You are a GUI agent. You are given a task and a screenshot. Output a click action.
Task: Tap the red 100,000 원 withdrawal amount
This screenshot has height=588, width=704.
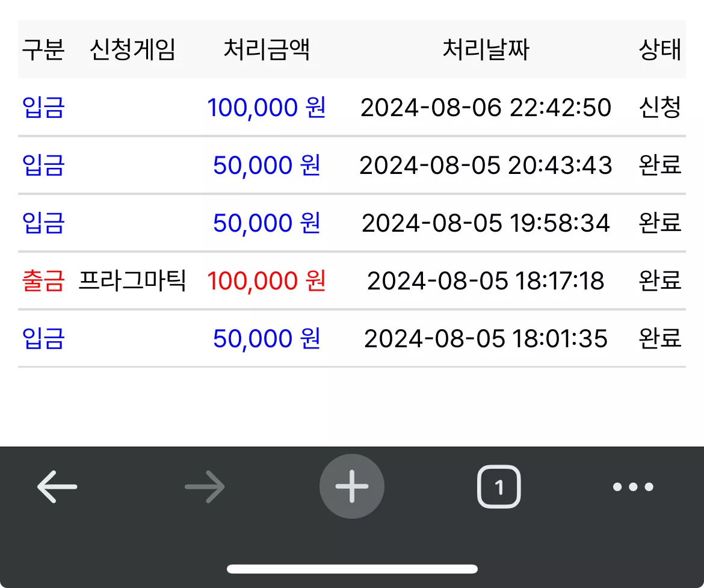coord(267,280)
